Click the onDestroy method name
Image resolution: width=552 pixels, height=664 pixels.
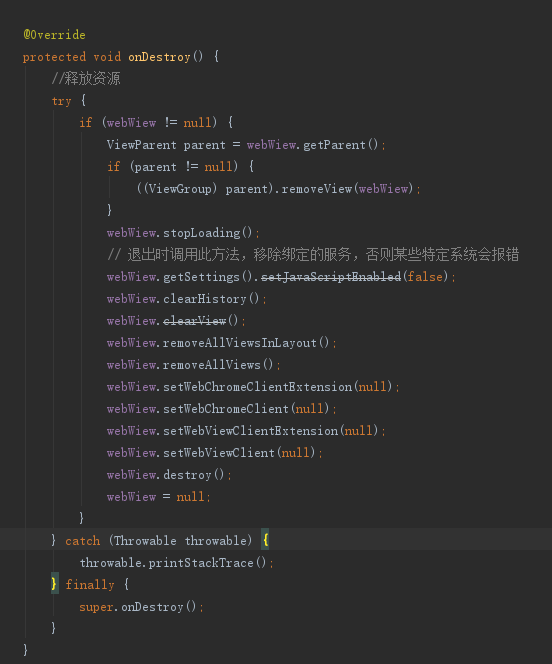click(x=159, y=57)
